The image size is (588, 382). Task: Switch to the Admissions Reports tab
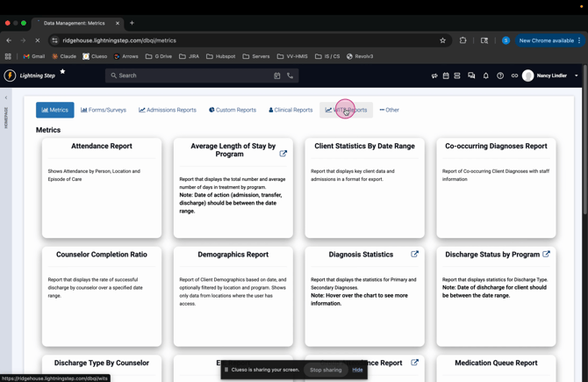168,110
